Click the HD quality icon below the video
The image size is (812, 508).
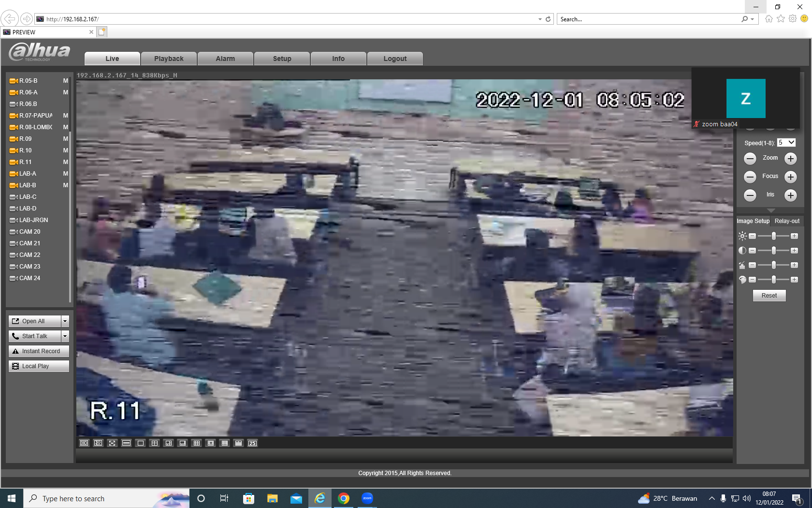click(84, 443)
